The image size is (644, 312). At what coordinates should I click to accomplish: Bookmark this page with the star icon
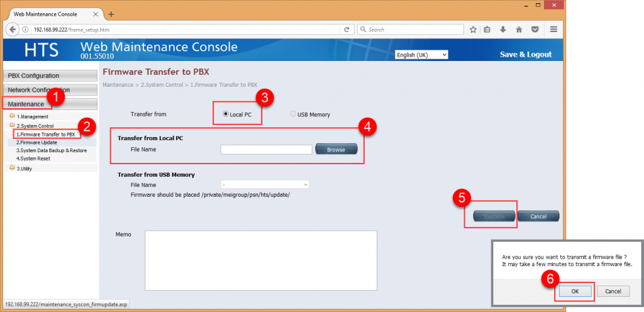pyautogui.click(x=473, y=30)
